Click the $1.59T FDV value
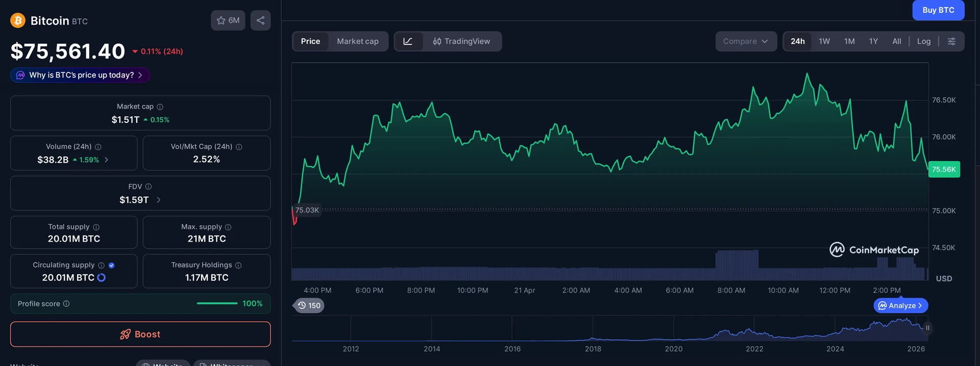The height and width of the screenshot is (366, 980). (134, 200)
